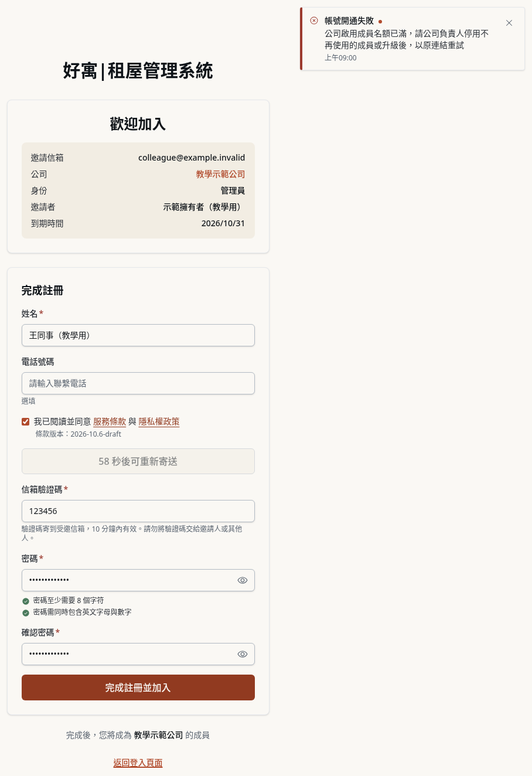532x776 pixels.
Task: Uncheck the 我已閱讀並同意 checkbox
Action: [x=26, y=421]
